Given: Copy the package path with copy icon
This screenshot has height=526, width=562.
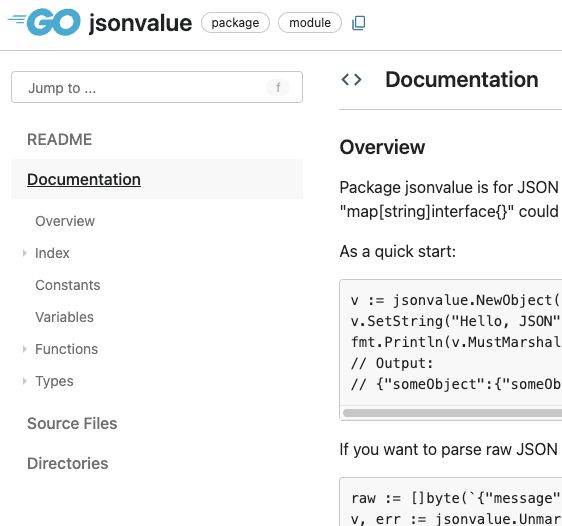Looking at the screenshot, I should 359,23.
